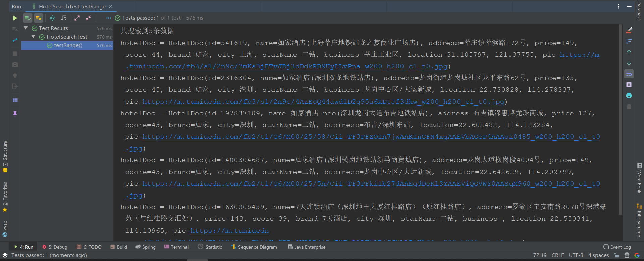Toggle Show Passed tests filter

click(x=28, y=18)
